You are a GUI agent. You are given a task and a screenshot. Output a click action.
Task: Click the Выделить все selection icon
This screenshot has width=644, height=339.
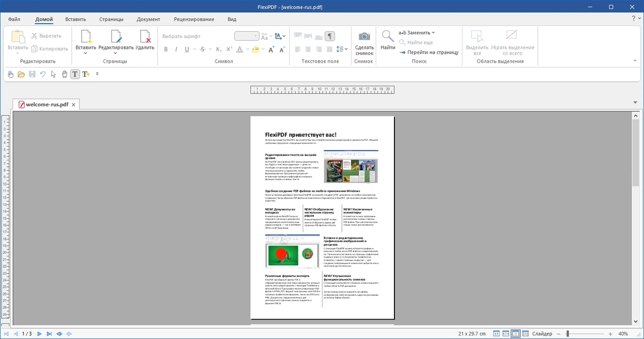[x=477, y=36]
